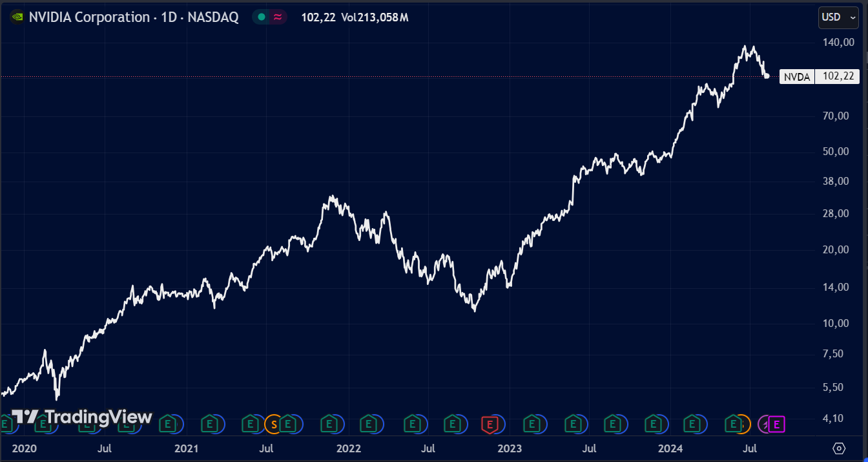Click the 2022 time axis label

tap(349, 448)
